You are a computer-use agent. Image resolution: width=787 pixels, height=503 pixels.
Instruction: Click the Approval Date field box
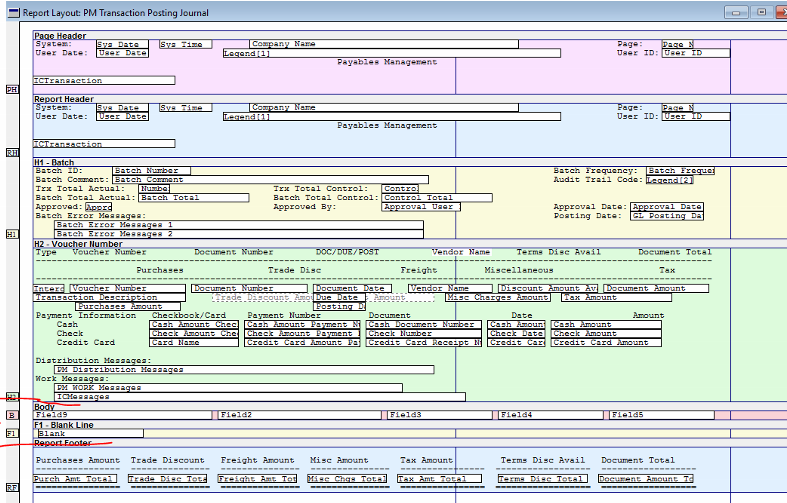(667, 207)
